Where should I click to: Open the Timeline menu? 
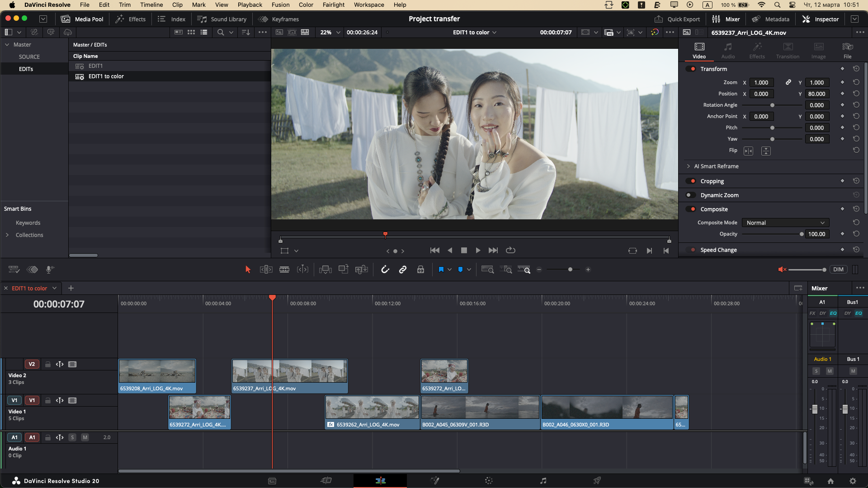click(151, 5)
